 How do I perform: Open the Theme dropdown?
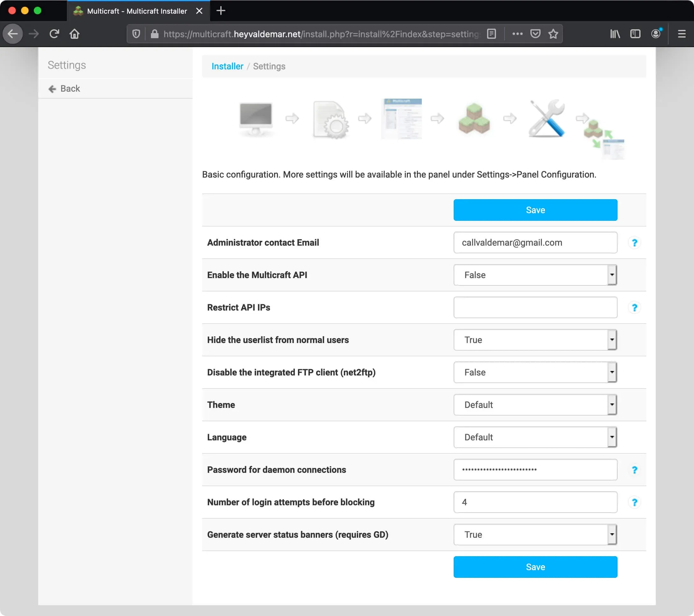(x=535, y=405)
